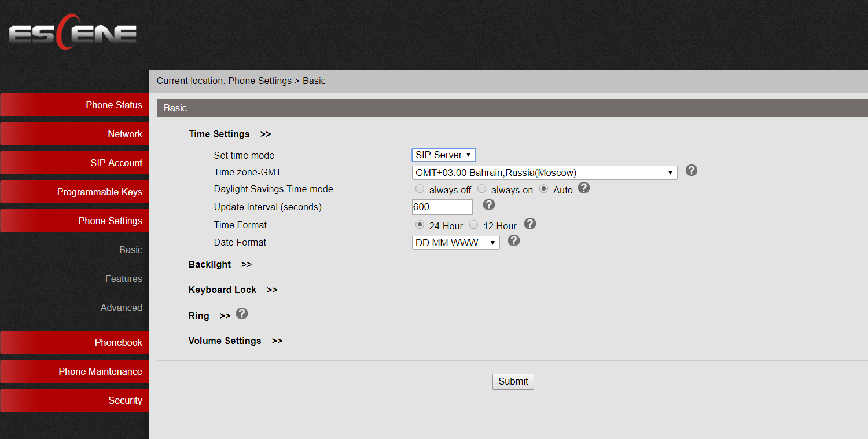Click the help icon next to Date Format dropdown

click(x=514, y=240)
